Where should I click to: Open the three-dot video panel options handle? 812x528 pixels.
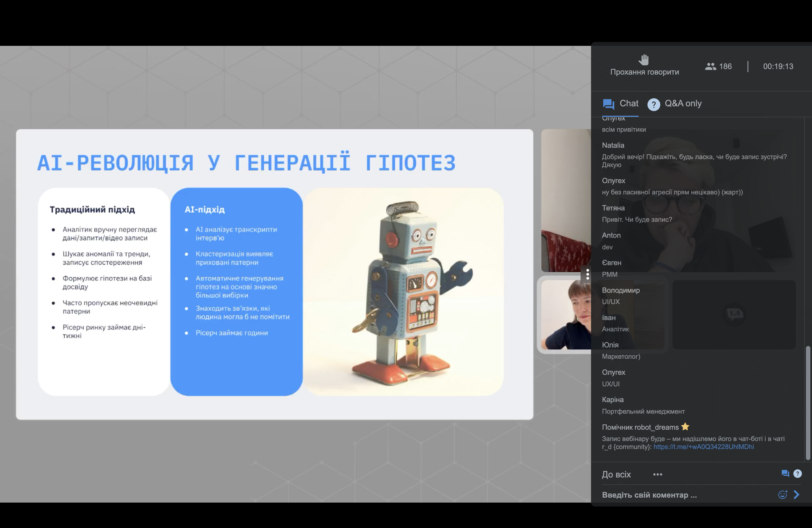click(x=587, y=274)
